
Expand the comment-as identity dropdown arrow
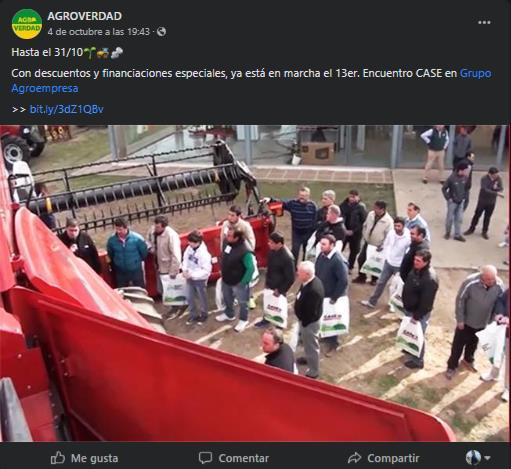point(487,458)
